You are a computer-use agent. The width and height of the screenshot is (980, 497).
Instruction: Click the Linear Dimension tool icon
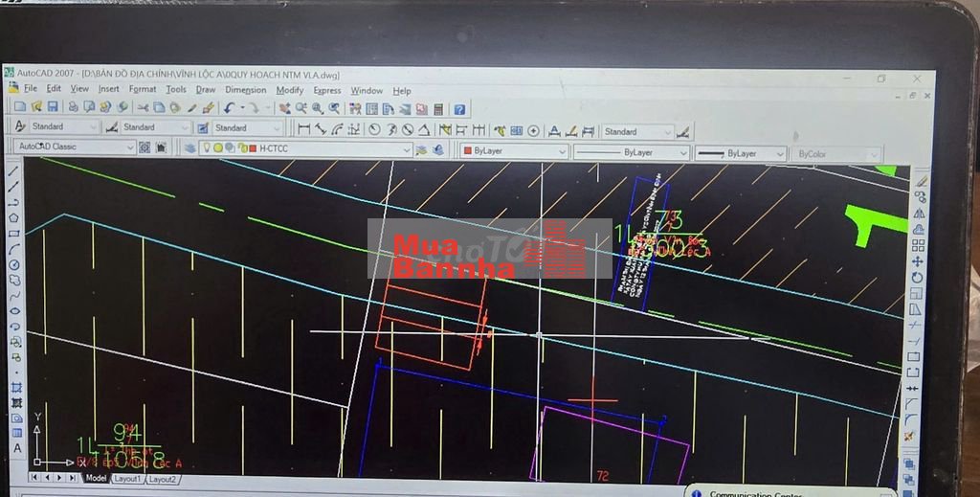pos(303,128)
